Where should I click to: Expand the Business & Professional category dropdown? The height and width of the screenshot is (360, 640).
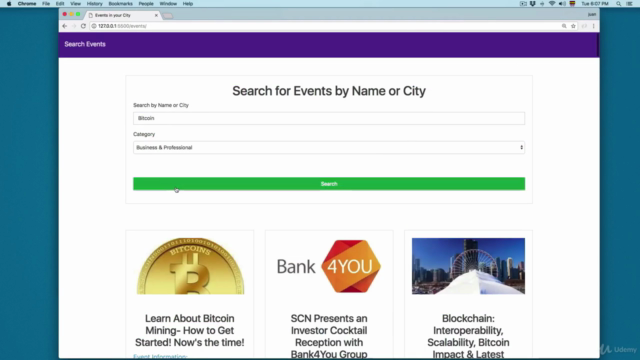(329, 147)
